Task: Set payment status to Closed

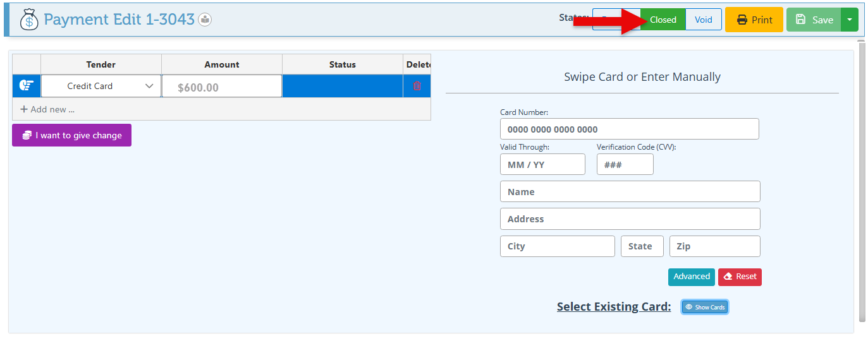Action: click(x=663, y=20)
